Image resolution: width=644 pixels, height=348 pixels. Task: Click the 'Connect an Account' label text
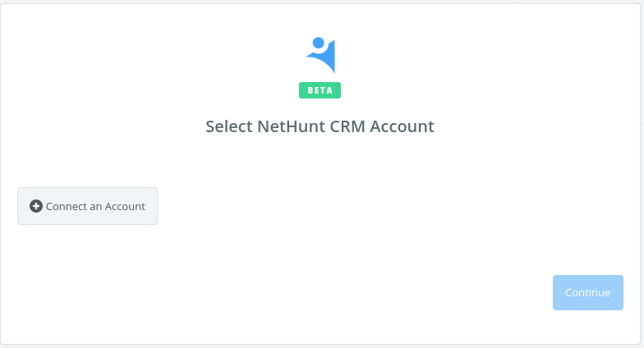coord(95,207)
